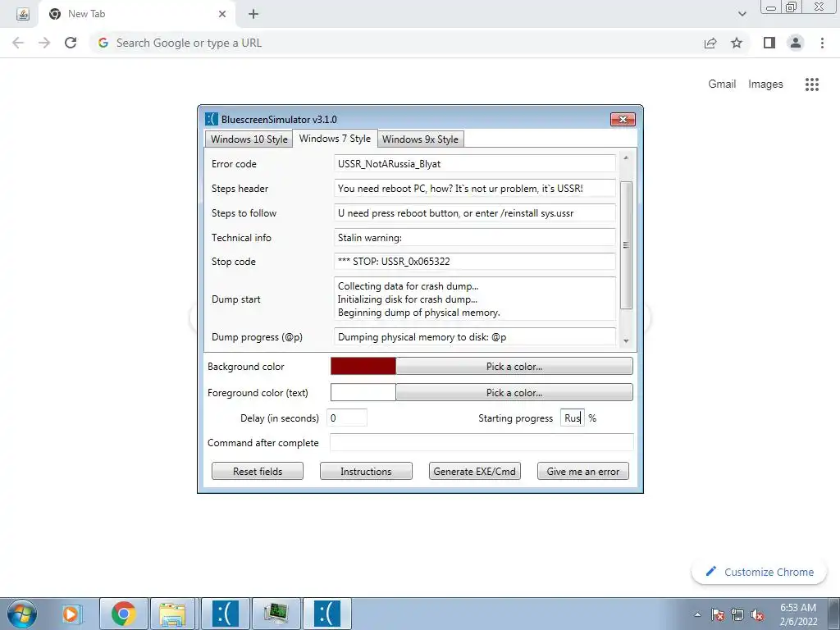Click the vertical scrollbar thumb in settings panel

tap(626, 245)
